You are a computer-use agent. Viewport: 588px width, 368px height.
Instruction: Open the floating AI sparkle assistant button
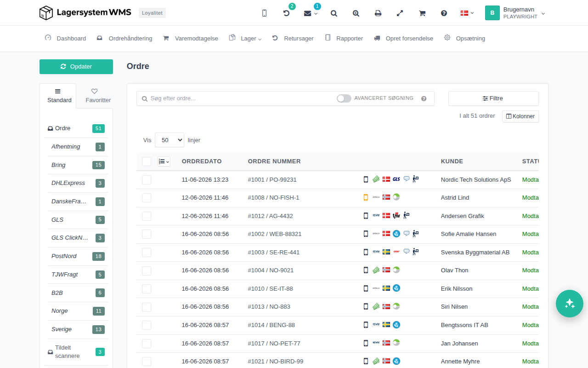click(x=570, y=304)
